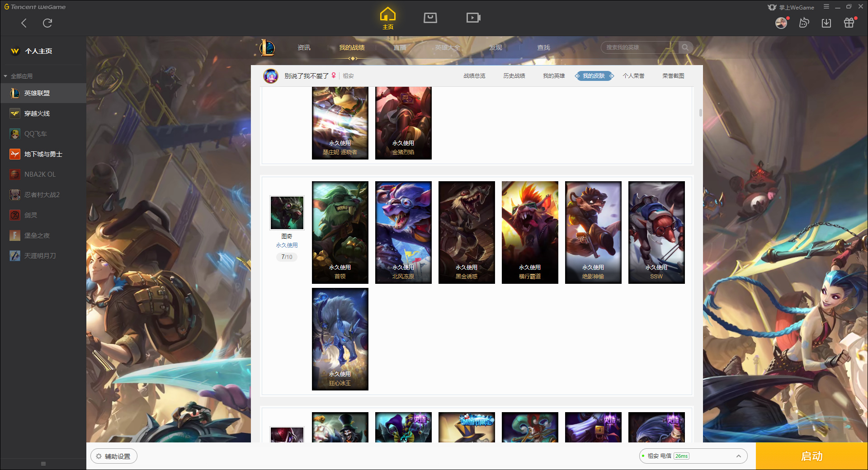Open the store bag icon
Viewport: 868px width, 470px height.
tap(430, 18)
